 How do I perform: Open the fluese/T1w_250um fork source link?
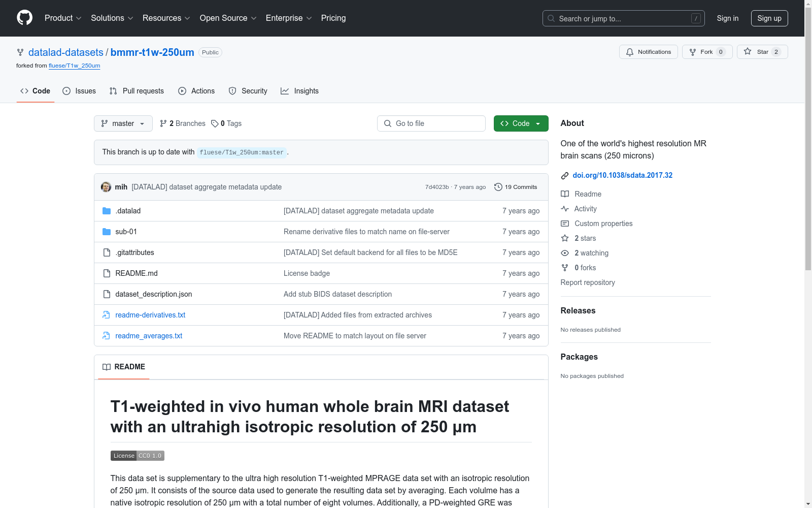75,66
